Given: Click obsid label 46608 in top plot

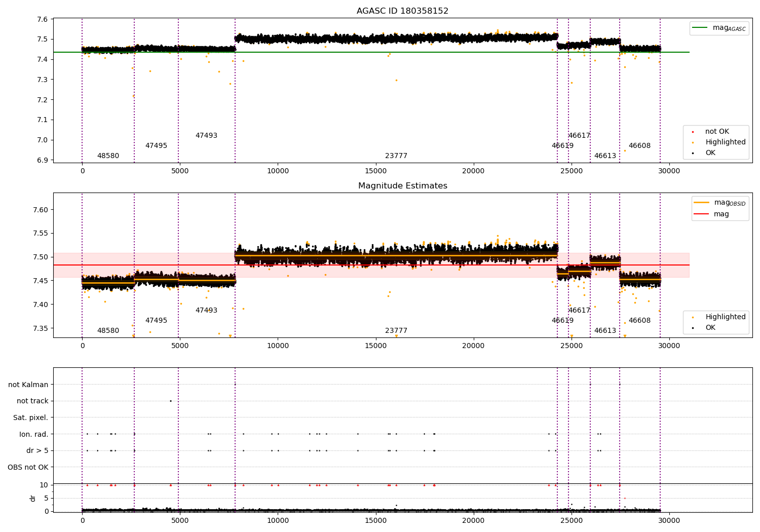Looking at the screenshot, I should click(639, 146).
